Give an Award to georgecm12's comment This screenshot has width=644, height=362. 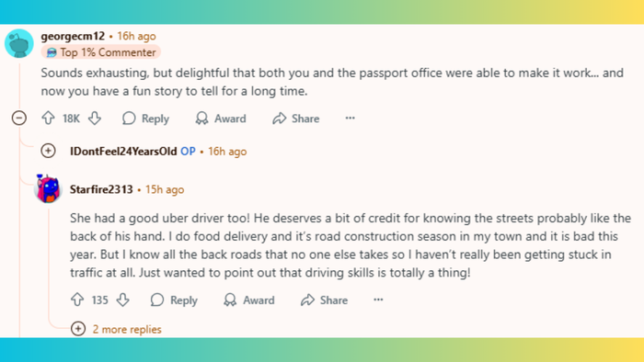[x=221, y=119]
